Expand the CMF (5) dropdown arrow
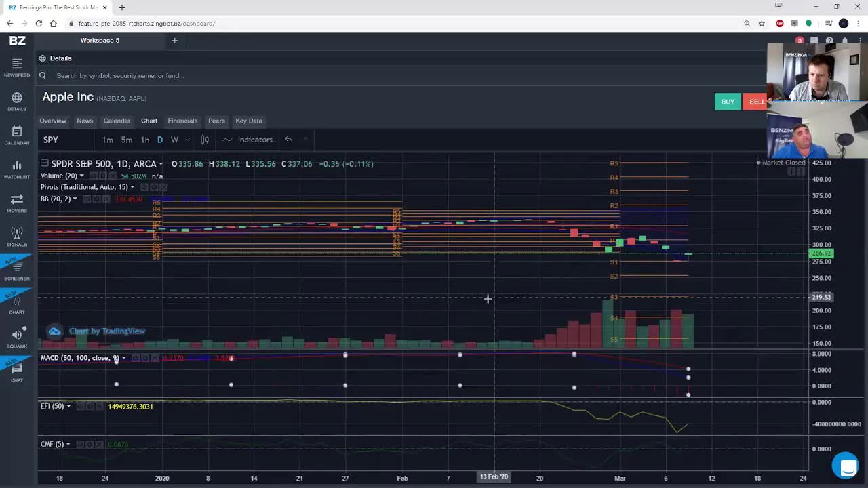868x488 pixels. tap(68, 444)
